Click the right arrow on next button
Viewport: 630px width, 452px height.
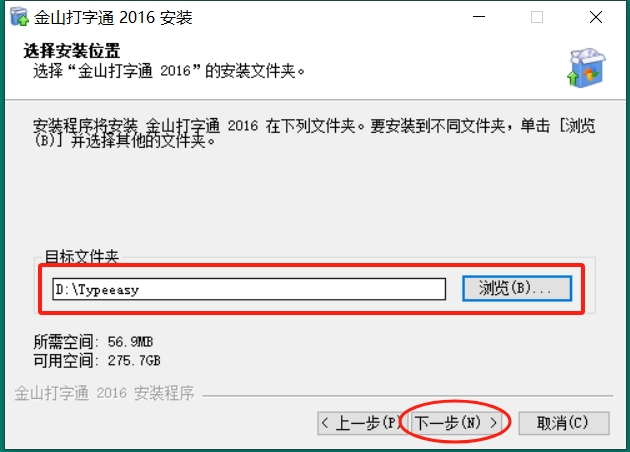click(493, 423)
